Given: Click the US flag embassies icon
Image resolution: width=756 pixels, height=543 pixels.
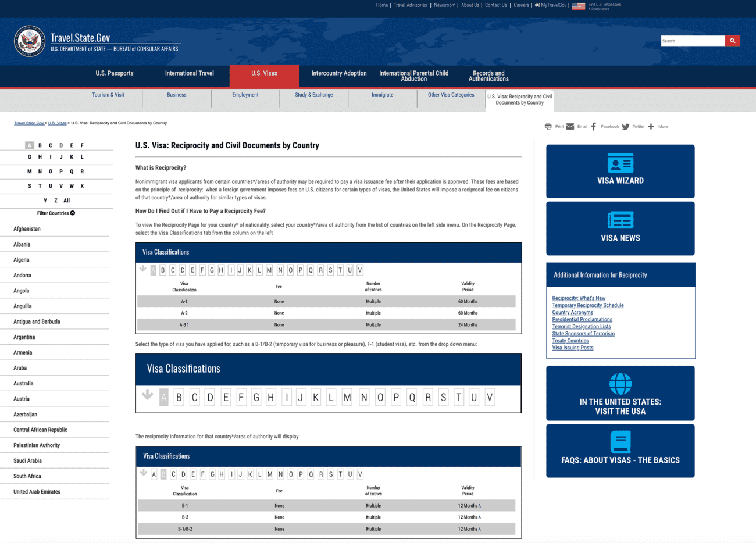Looking at the screenshot, I should (x=578, y=6).
